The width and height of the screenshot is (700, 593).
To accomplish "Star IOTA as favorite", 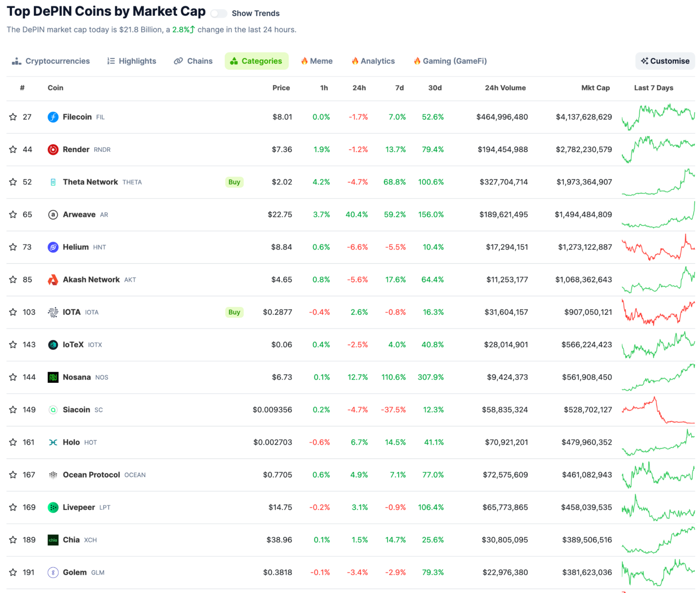I will click(13, 312).
